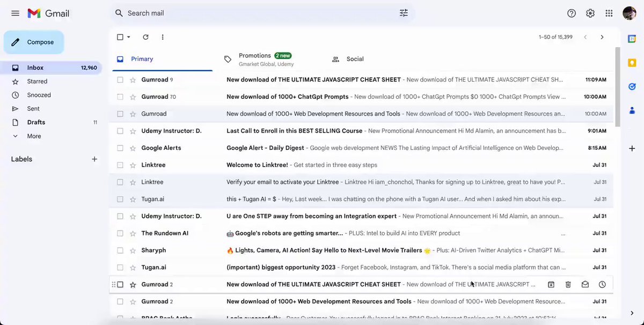Image resolution: width=644 pixels, height=325 pixels.
Task: Hide the side panel chevron
Action: point(632,313)
